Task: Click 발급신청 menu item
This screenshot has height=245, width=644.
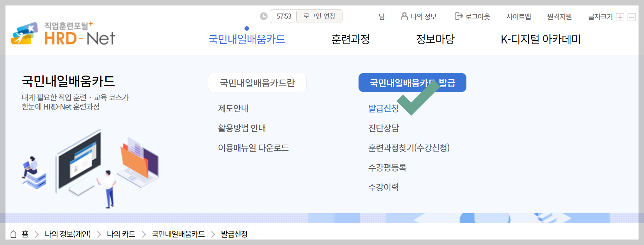Action: (x=383, y=108)
